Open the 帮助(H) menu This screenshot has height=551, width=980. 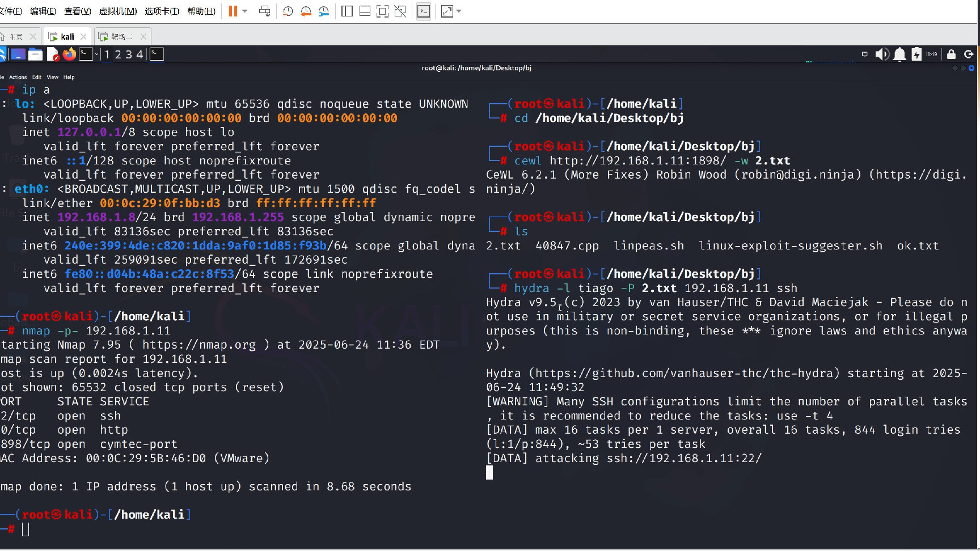201,11
